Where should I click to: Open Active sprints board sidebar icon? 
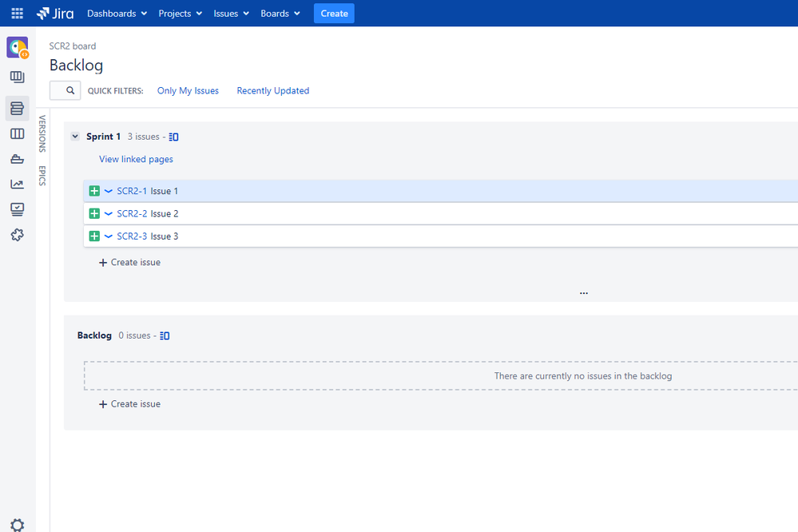pyautogui.click(x=18, y=133)
